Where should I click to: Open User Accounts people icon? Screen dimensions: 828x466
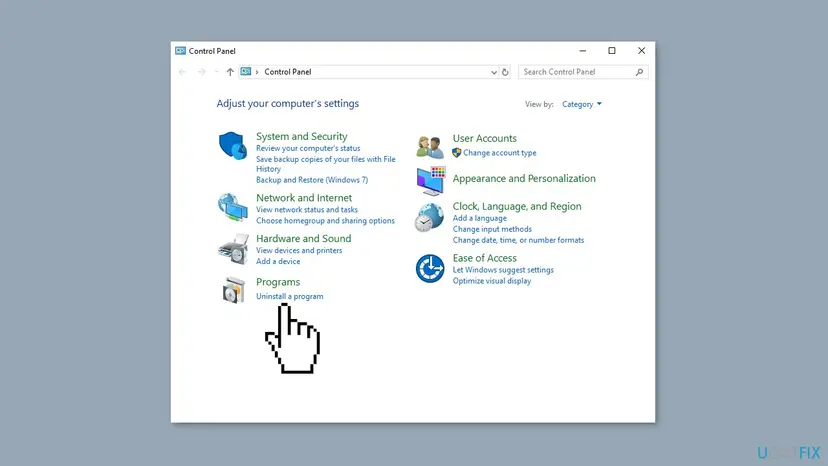pos(430,146)
